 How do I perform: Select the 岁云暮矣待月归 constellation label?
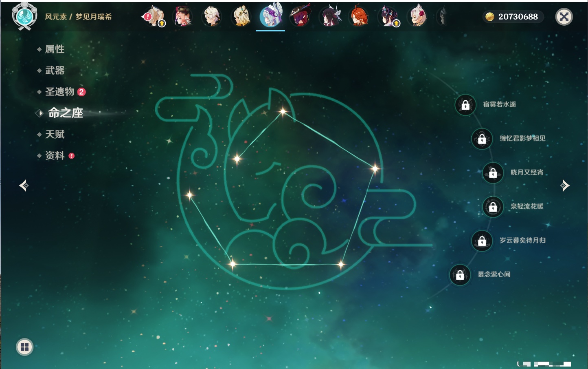pos(522,241)
